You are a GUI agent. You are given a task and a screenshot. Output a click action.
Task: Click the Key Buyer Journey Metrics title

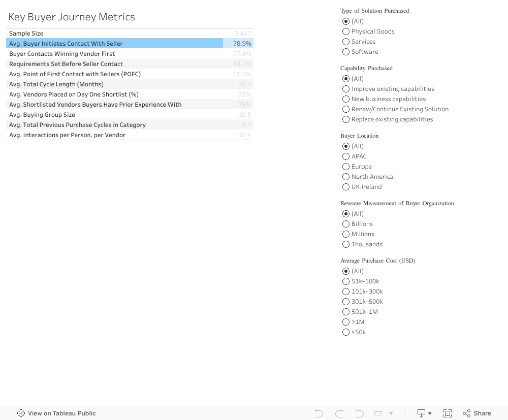(72, 17)
